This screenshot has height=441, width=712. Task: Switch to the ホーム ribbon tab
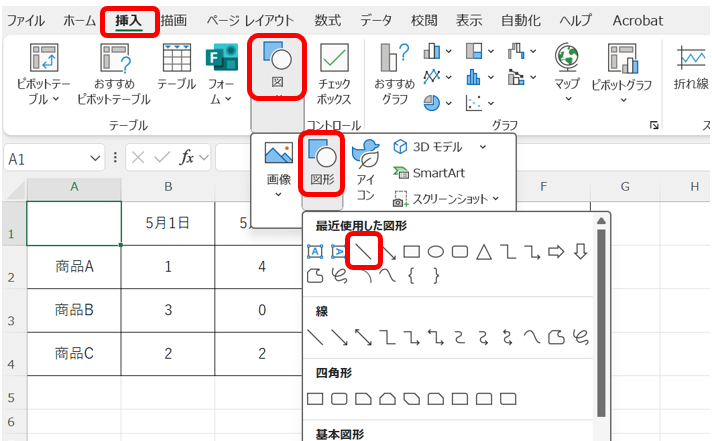point(79,21)
